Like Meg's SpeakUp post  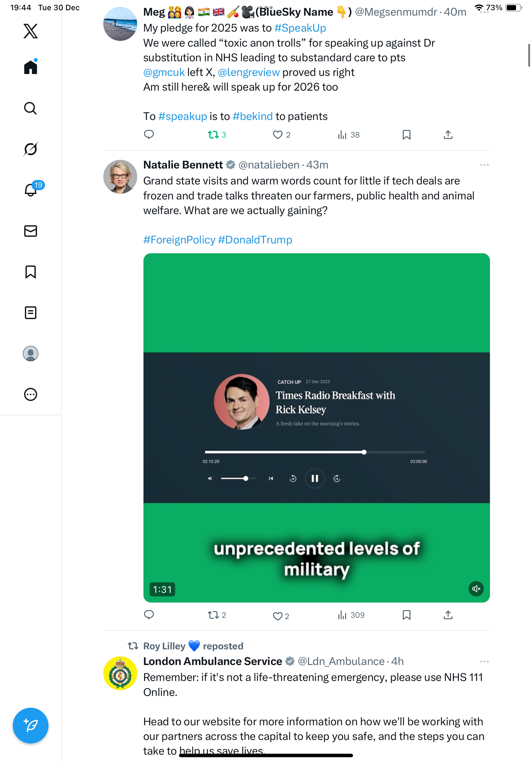pyautogui.click(x=277, y=135)
